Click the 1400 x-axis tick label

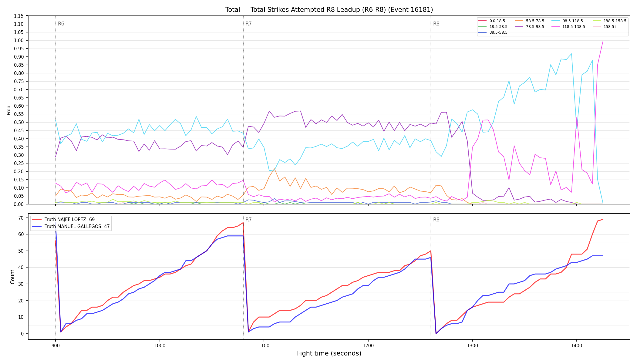pos(577,345)
